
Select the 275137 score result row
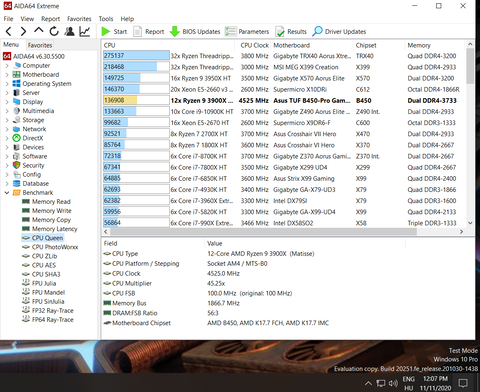click(x=283, y=56)
